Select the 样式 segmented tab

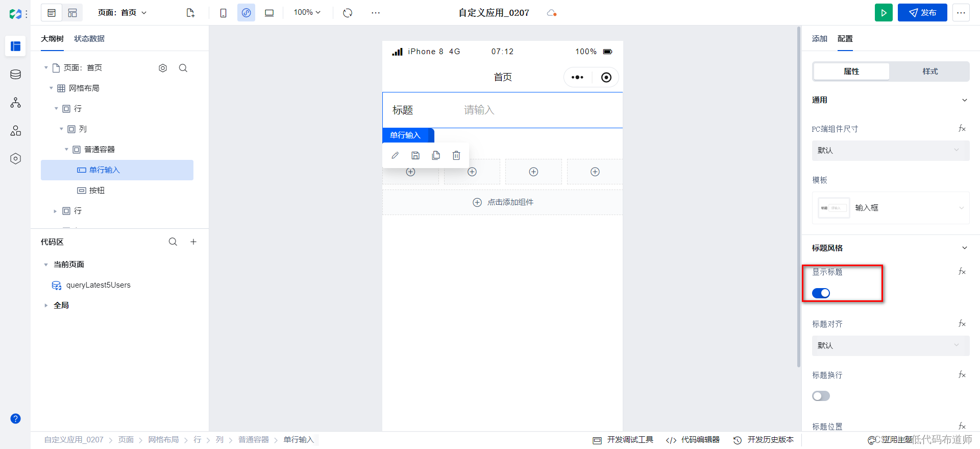point(930,72)
